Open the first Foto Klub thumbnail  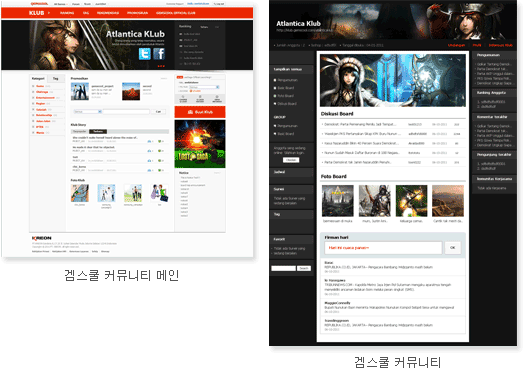[80, 193]
